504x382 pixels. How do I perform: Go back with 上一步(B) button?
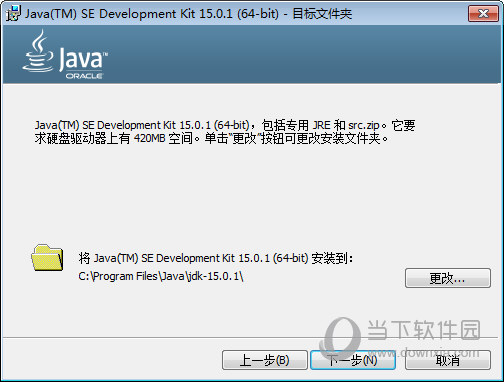pos(265,360)
